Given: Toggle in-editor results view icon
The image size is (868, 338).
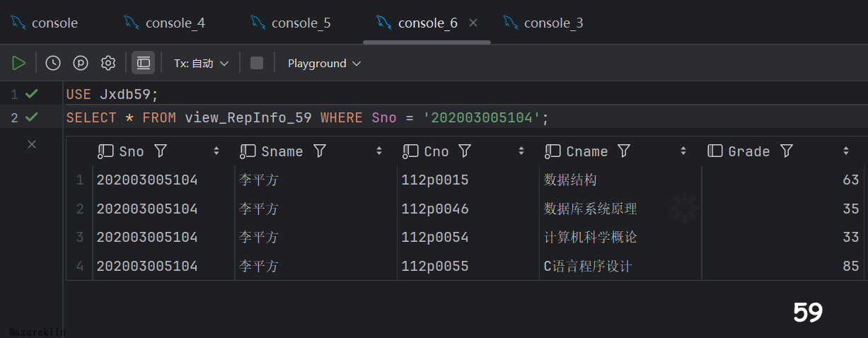Looking at the screenshot, I should click(x=144, y=63).
